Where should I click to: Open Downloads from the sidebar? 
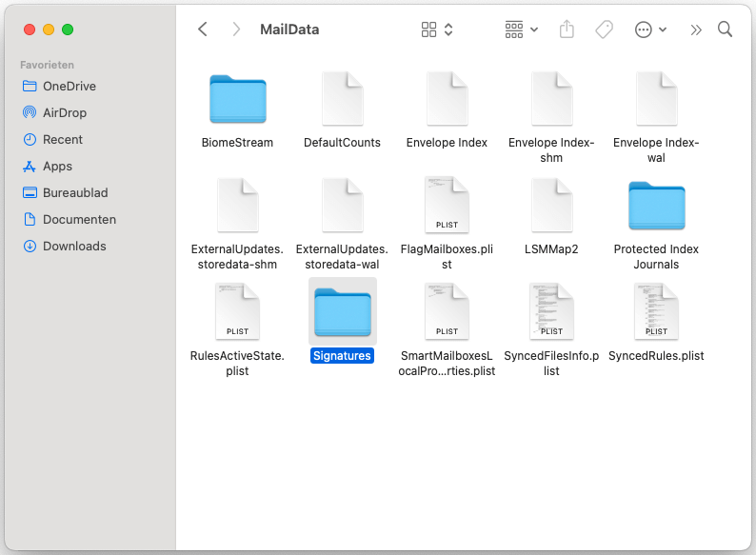[73, 246]
